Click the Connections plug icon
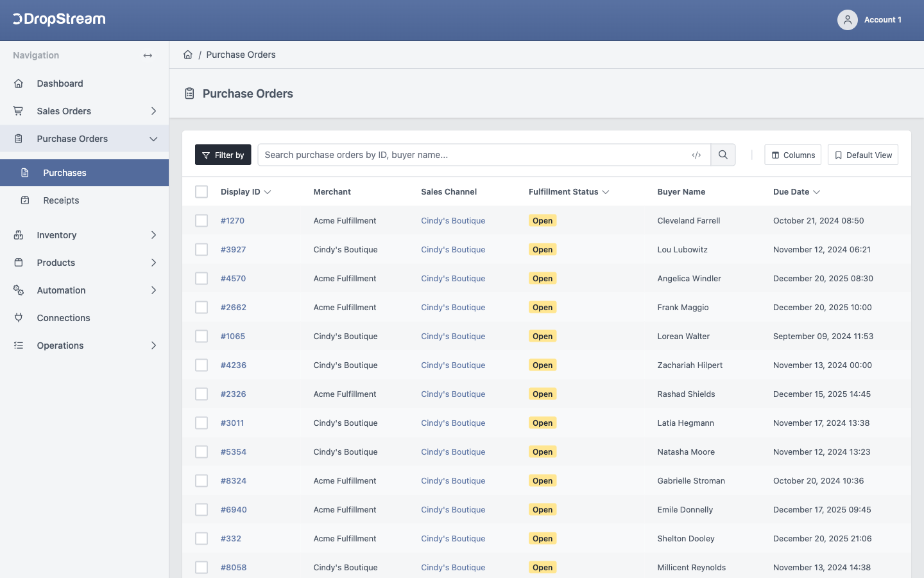924x578 pixels. [19, 318]
